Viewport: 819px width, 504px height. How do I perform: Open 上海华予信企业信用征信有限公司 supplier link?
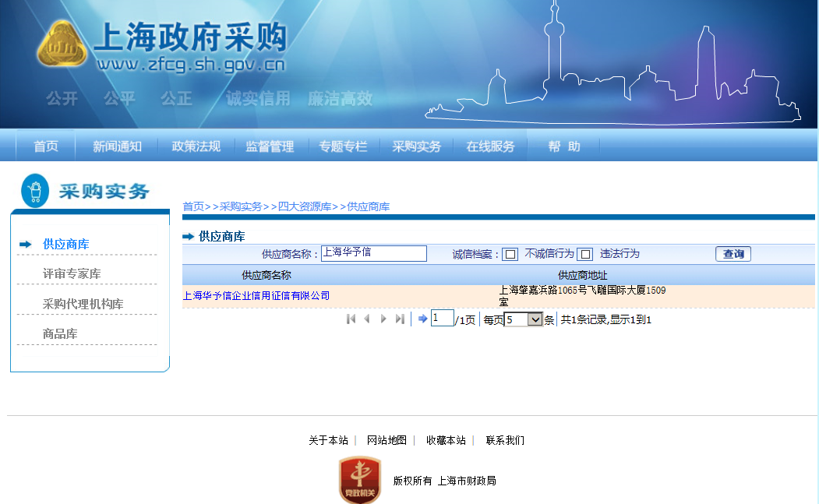click(x=256, y=296)
